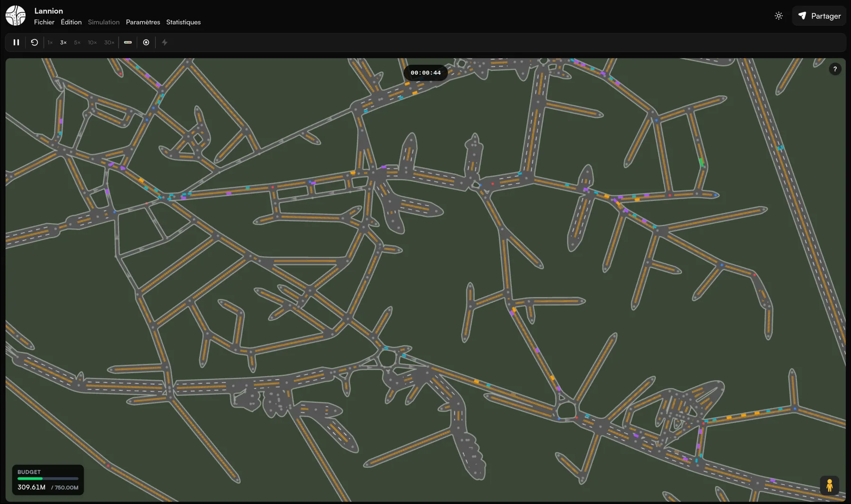851x504 pixels.
Task: Set simulation speed to 30x
Action: coord(109,43)
